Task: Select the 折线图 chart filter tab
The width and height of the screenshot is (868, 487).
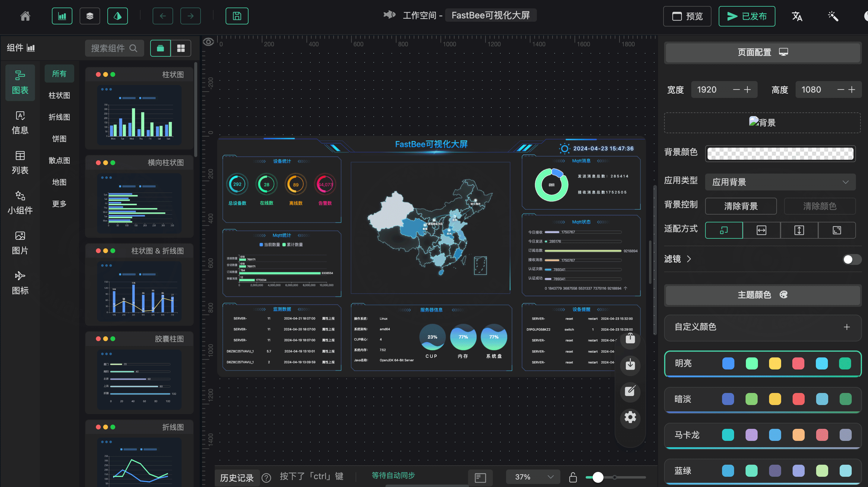Action: point(59,117)
